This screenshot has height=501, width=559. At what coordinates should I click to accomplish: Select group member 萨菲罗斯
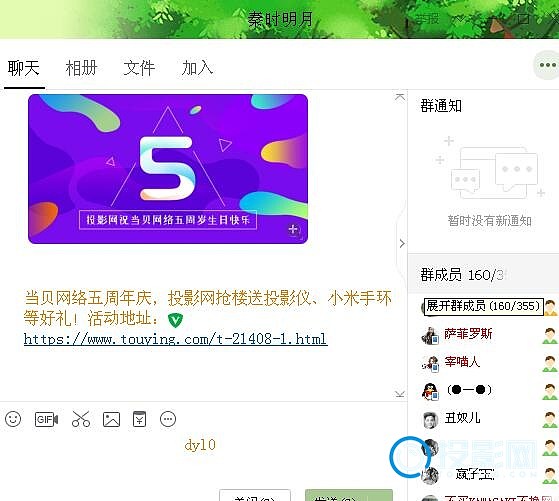[x=468, y=334]
